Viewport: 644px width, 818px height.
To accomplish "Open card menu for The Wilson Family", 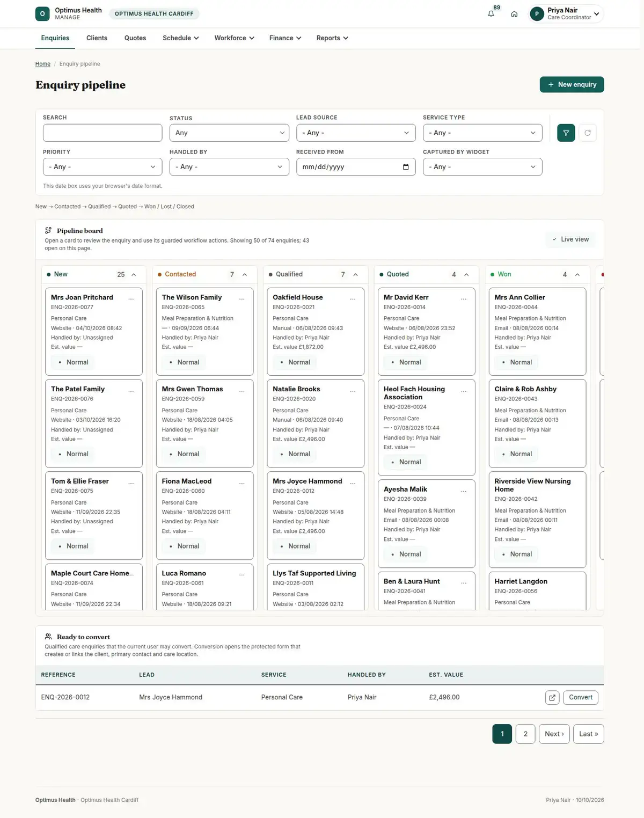I will 242,298.
